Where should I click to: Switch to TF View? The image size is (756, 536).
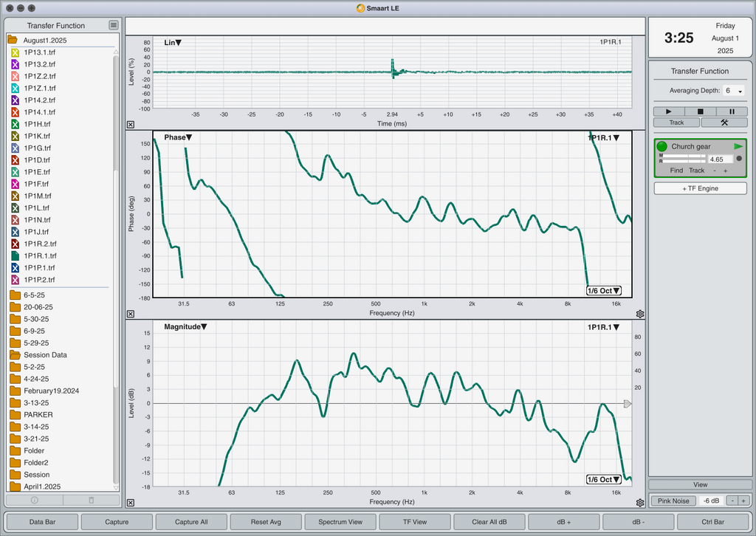(415, 522)
